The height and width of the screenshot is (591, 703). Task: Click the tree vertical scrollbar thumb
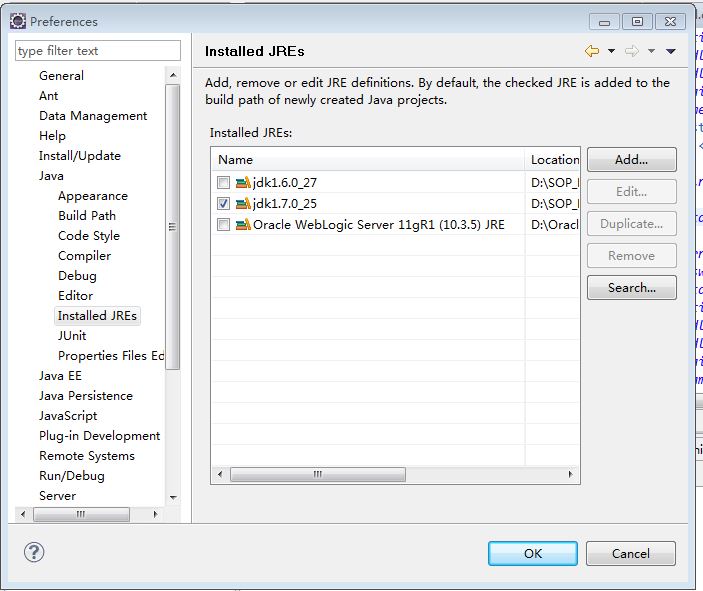click(173, 227)
